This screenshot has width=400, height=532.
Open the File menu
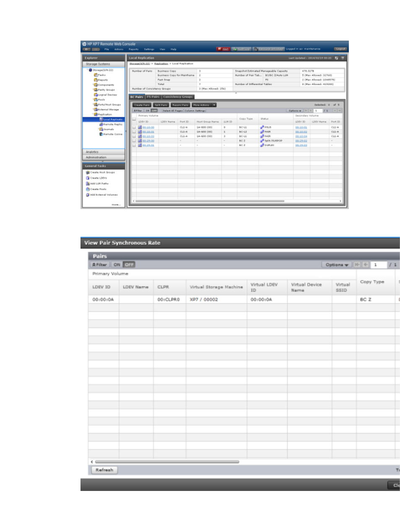point(107,49)
